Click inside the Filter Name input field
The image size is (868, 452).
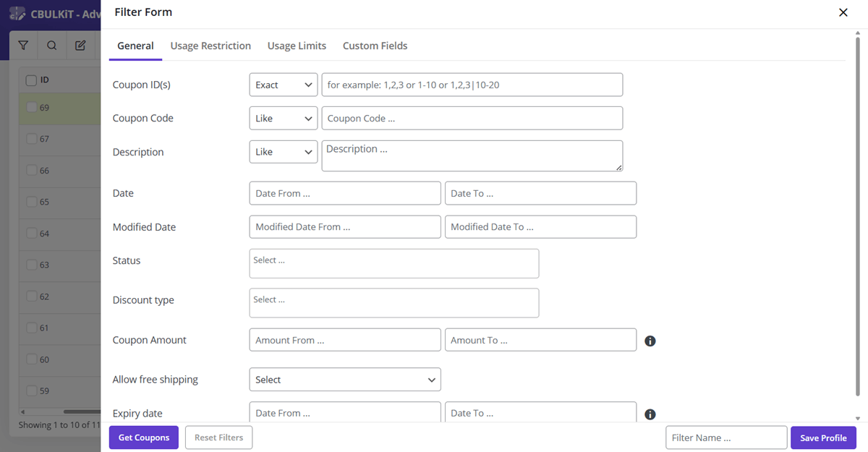tap(726, 438)
